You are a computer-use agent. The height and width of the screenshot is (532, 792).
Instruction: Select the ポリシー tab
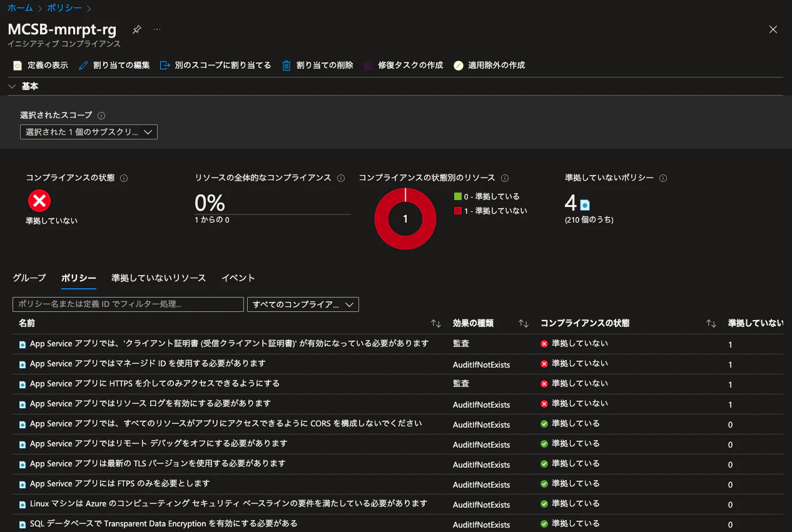79,278
